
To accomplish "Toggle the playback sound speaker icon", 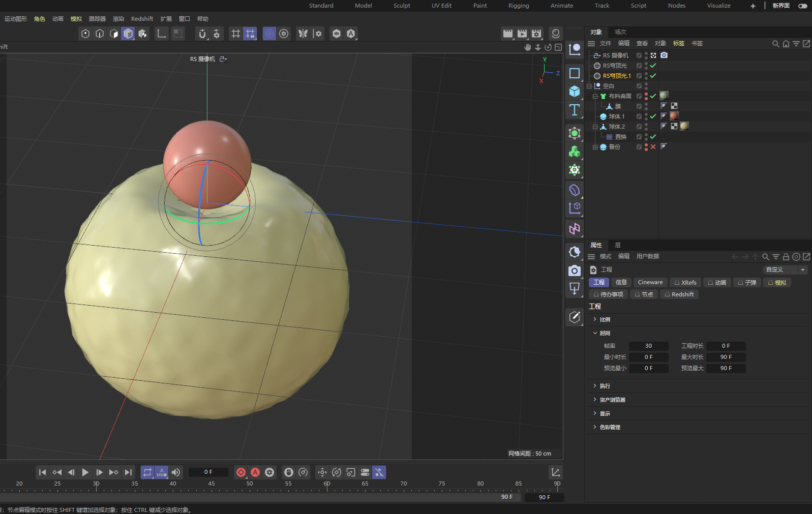I will pos(176,472).
